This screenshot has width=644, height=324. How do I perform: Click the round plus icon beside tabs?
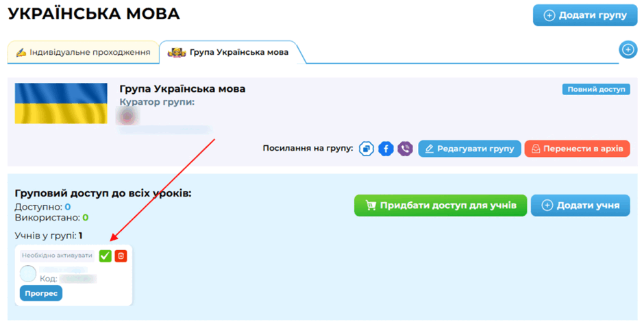click(x=628, y=50)
